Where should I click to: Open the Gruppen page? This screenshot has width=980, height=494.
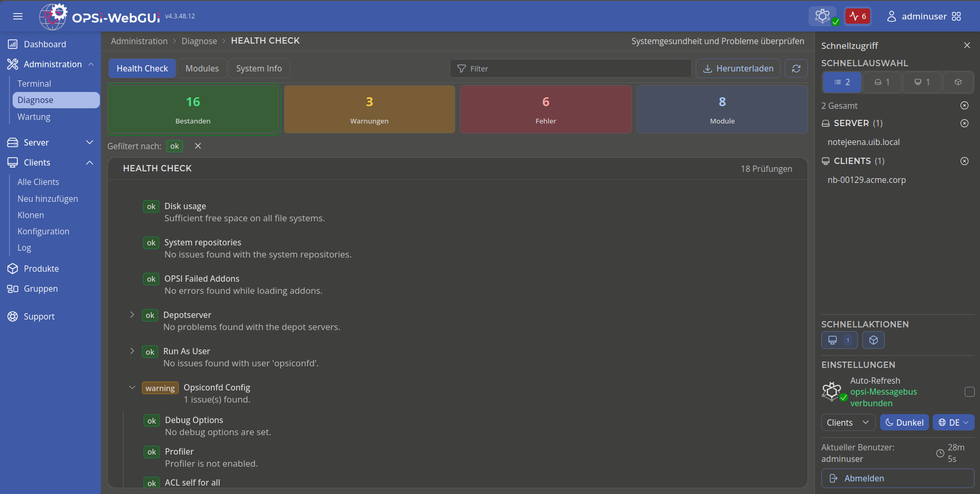pos(40,289)
